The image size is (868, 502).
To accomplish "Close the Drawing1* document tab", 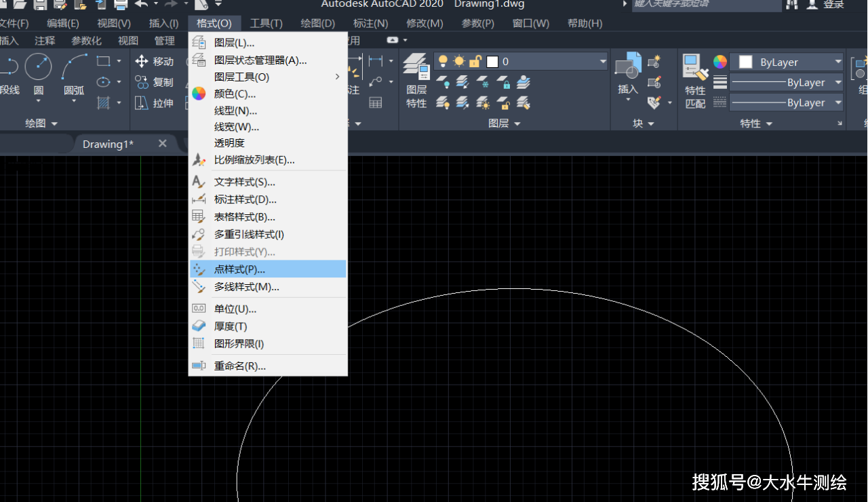I will coord(163,144).
